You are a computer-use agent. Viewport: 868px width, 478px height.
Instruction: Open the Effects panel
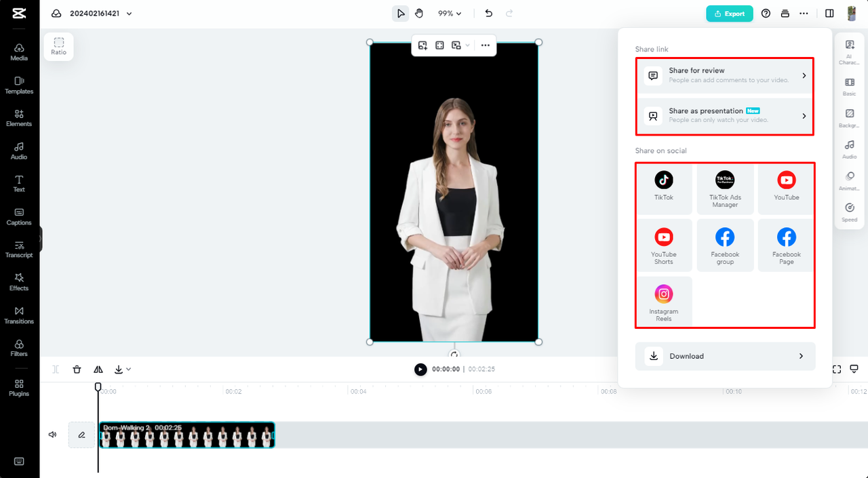[x=18, y=283]
